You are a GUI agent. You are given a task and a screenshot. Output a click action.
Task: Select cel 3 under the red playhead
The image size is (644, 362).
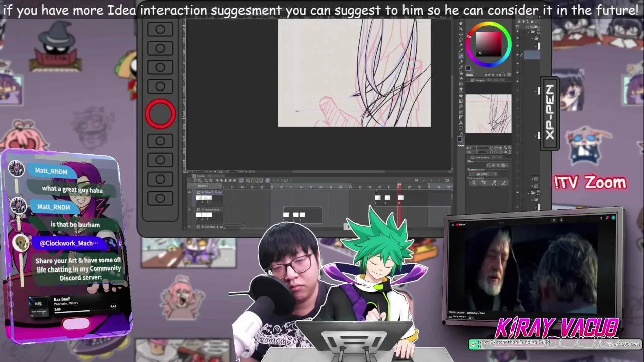pos(400,198)
